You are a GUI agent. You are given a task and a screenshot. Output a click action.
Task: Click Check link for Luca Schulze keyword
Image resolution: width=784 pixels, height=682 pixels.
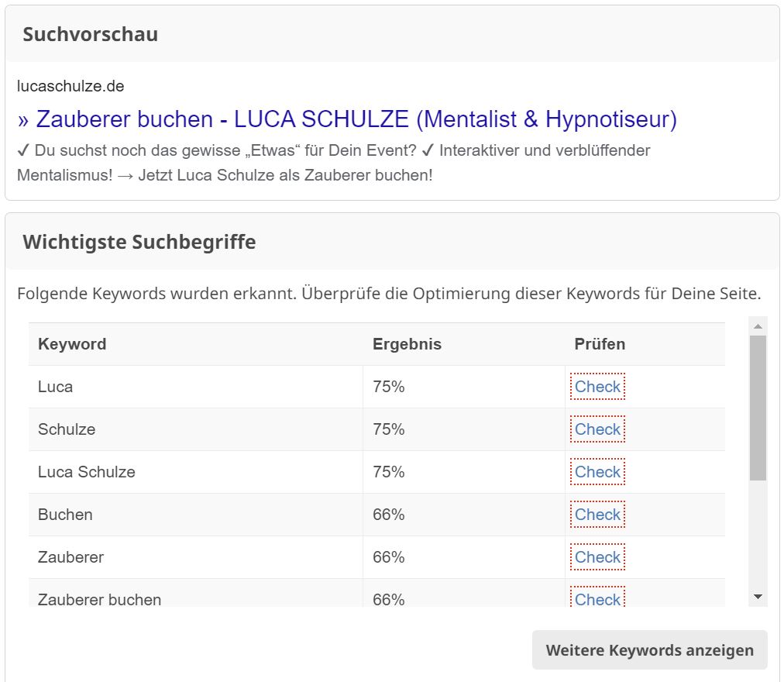pyautogui.click(x=597, y=471)
